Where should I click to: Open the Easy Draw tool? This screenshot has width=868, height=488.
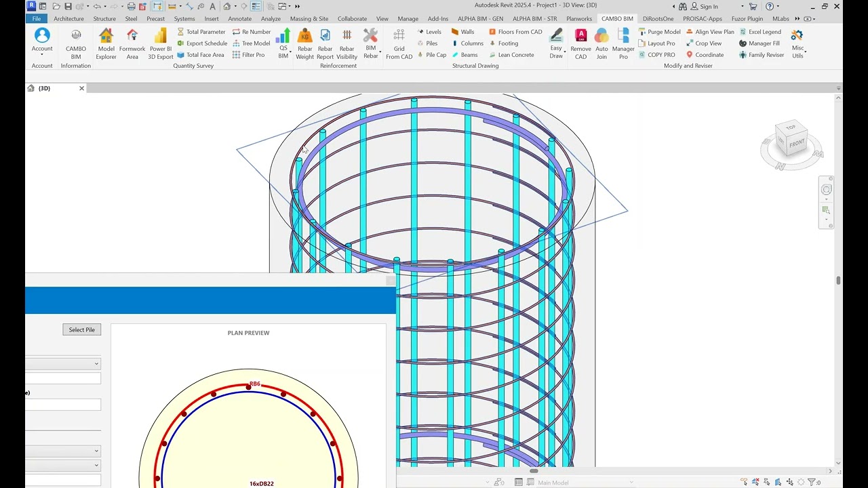pyautogui.click(x=556, y=44)
